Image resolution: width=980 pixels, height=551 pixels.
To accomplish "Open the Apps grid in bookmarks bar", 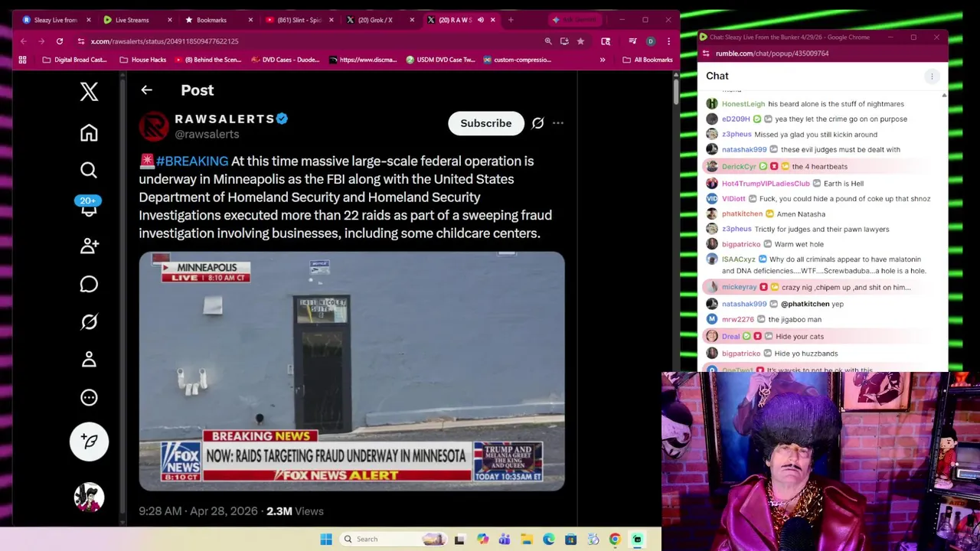I will [x=22, y=60].
